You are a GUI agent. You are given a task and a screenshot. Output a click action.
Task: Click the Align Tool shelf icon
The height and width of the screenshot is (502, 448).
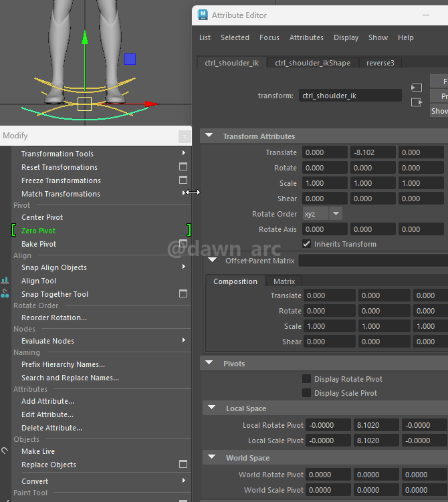pos(5,281)
